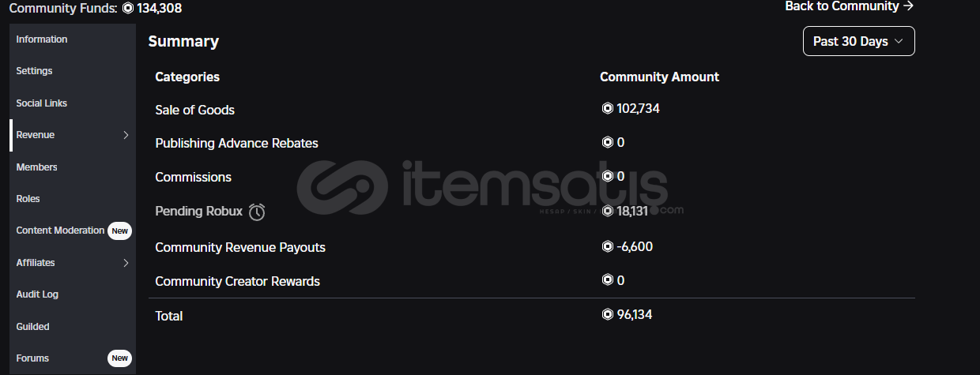
Task: Open the Audit Log page
Action: click(x=38, y=294)
